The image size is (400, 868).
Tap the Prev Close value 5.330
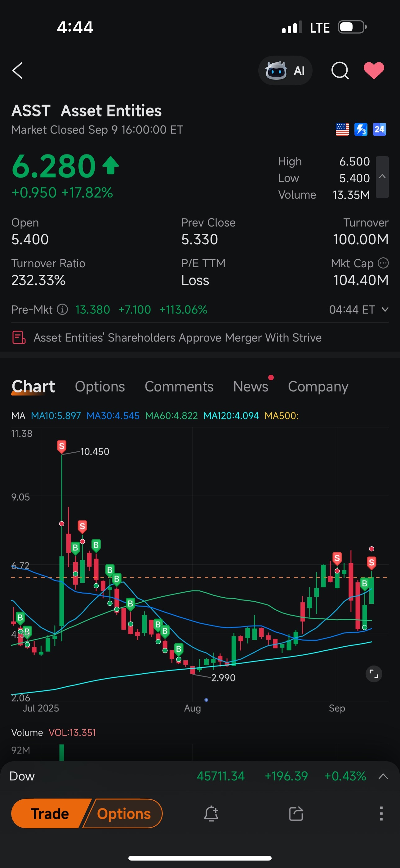tap(200, 239)
